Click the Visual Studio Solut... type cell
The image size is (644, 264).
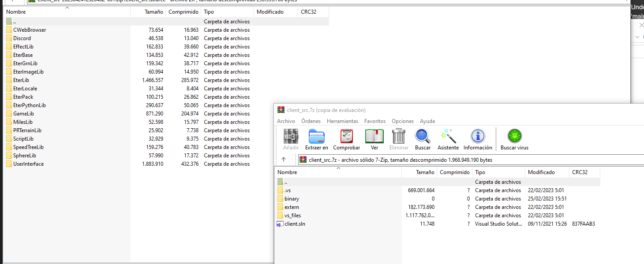point(498,224)
